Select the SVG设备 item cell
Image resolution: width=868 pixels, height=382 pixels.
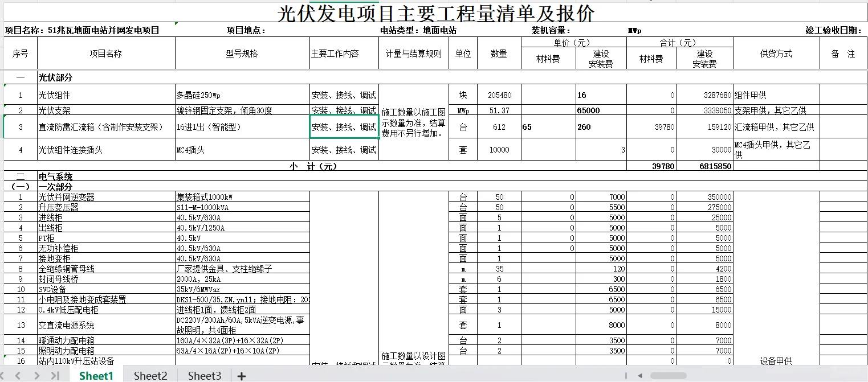click(x=64, y=289)
